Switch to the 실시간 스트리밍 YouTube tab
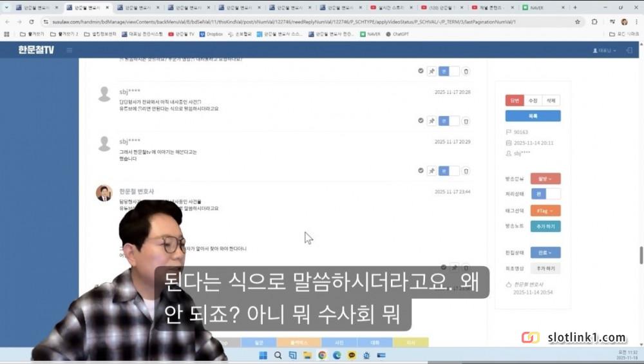 [x=392, y=7]
